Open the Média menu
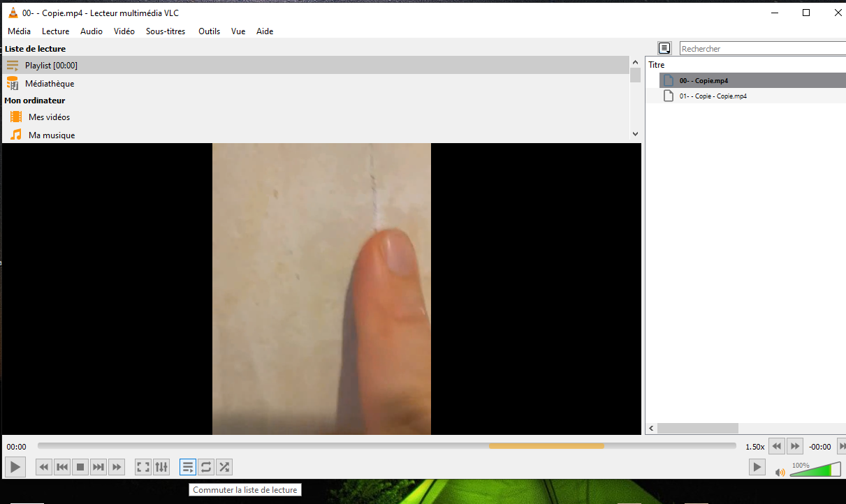Screen dimensions: 846x504 (19, 31)
